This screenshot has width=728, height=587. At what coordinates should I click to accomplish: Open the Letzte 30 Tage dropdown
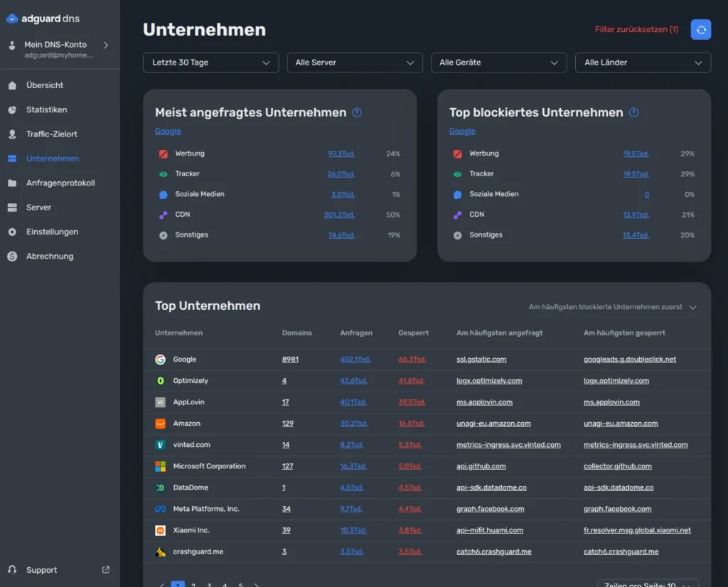(x=210, y=63)
